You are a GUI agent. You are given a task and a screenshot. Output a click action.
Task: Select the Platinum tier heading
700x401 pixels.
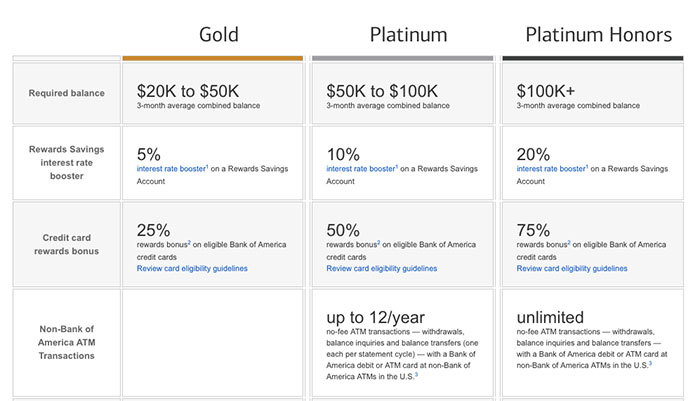[x=408, y=35]
